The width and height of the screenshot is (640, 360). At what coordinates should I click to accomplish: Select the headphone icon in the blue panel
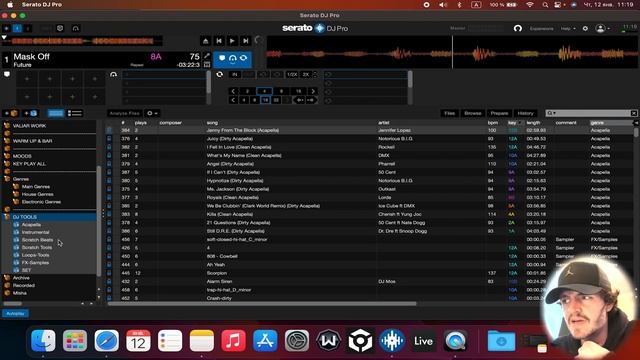click(233, 58)
